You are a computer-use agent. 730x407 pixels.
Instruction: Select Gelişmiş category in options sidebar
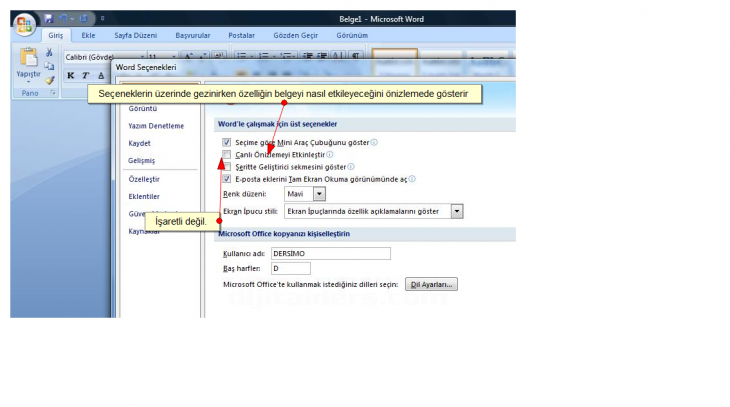pos(142,160)
